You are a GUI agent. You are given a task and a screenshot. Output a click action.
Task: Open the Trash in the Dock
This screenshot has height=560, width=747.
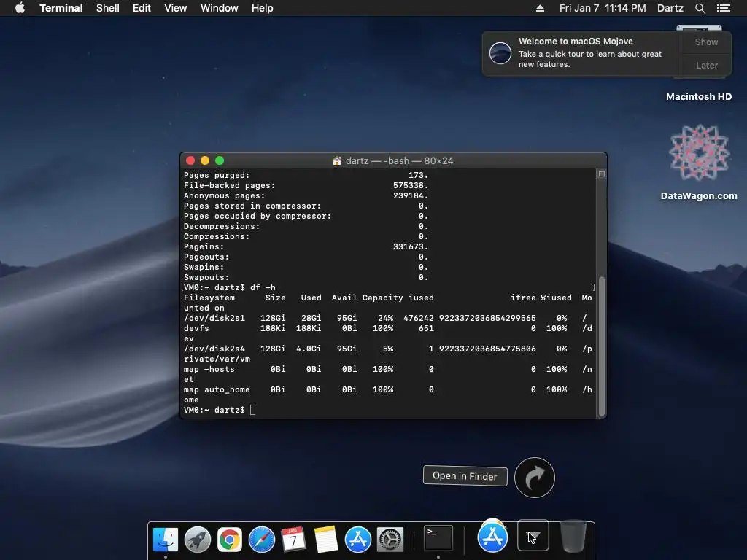[x=573, y=536]
